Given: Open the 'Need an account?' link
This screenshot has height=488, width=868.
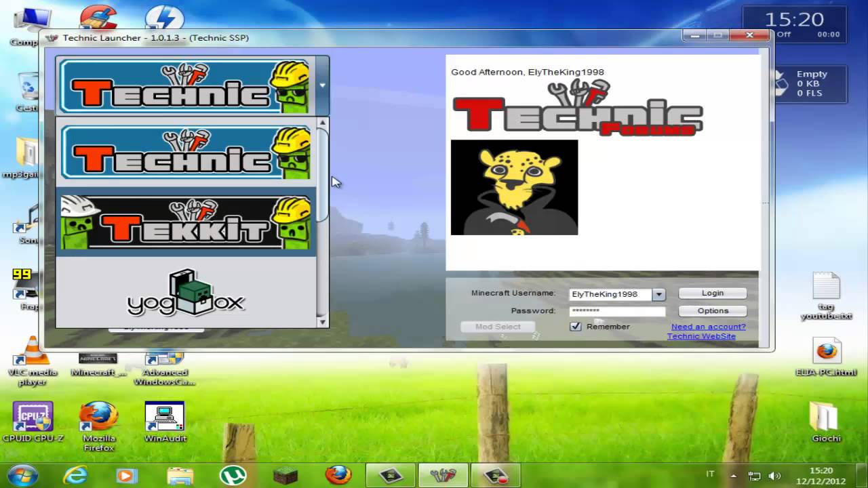Looking at the screenshot, I should (x=708, y=327).
